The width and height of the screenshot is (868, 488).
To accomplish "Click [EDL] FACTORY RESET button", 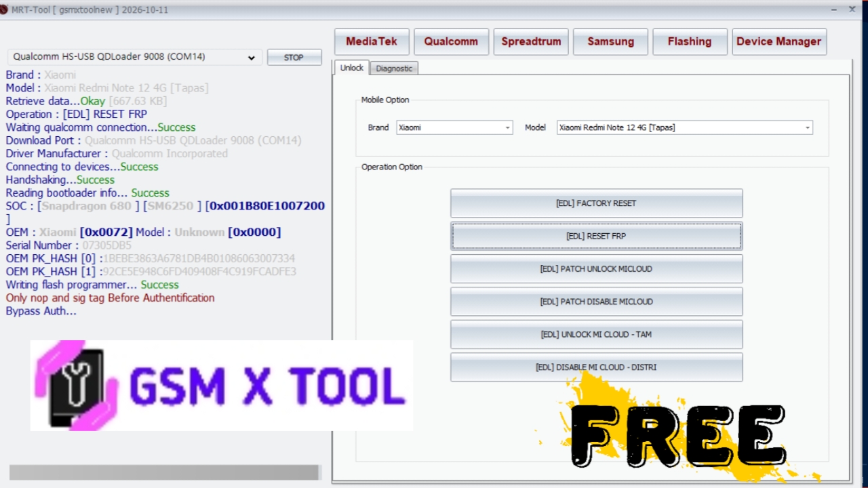I will (x=596, y=203).
